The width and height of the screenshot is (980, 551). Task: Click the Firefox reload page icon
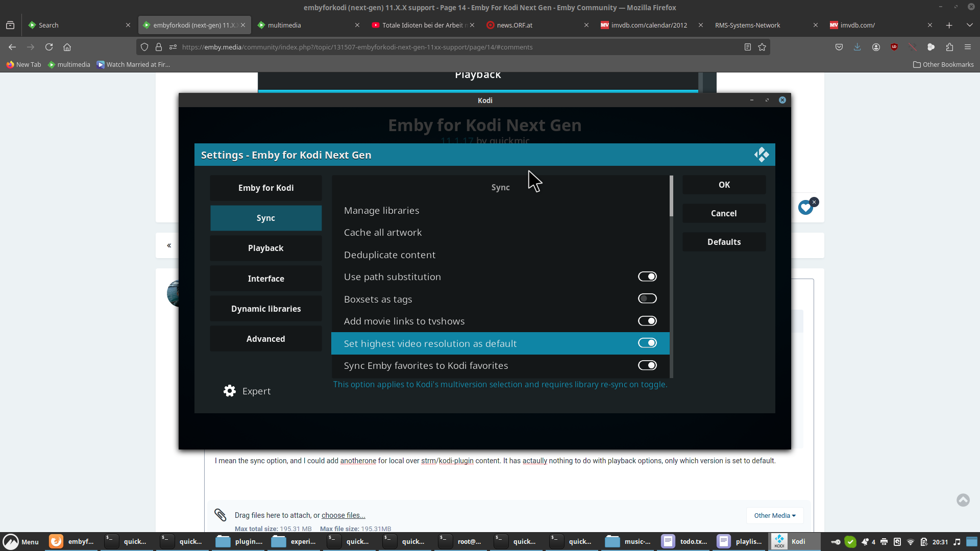[x=49, y=47]
